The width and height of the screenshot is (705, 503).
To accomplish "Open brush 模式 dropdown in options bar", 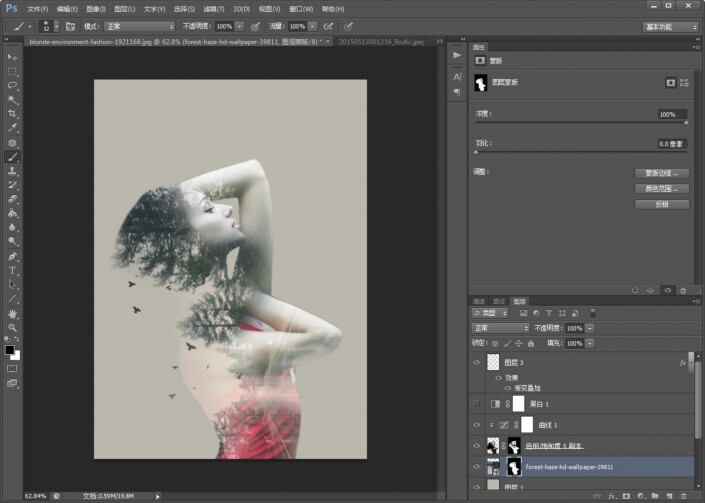I will click(x=139, y=26).
